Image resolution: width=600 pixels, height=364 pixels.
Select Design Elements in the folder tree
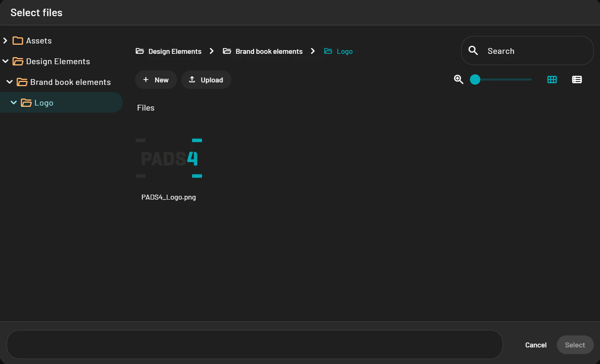click(58, 61)
